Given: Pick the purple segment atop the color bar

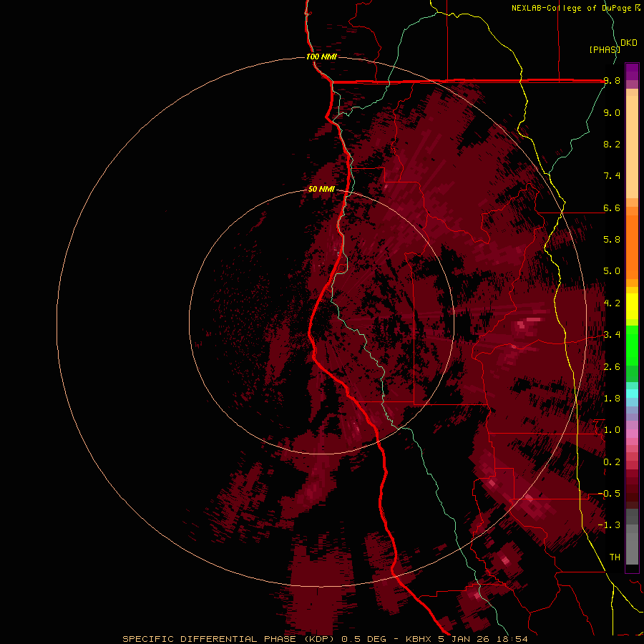Looking at the screenshot, I should (x=632, y=72).
